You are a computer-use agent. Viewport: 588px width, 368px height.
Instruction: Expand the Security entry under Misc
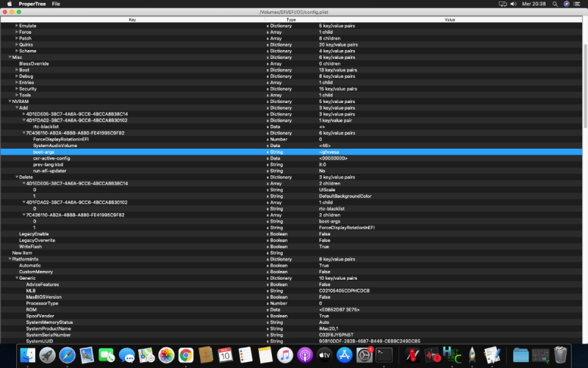(x=18, y=88)
